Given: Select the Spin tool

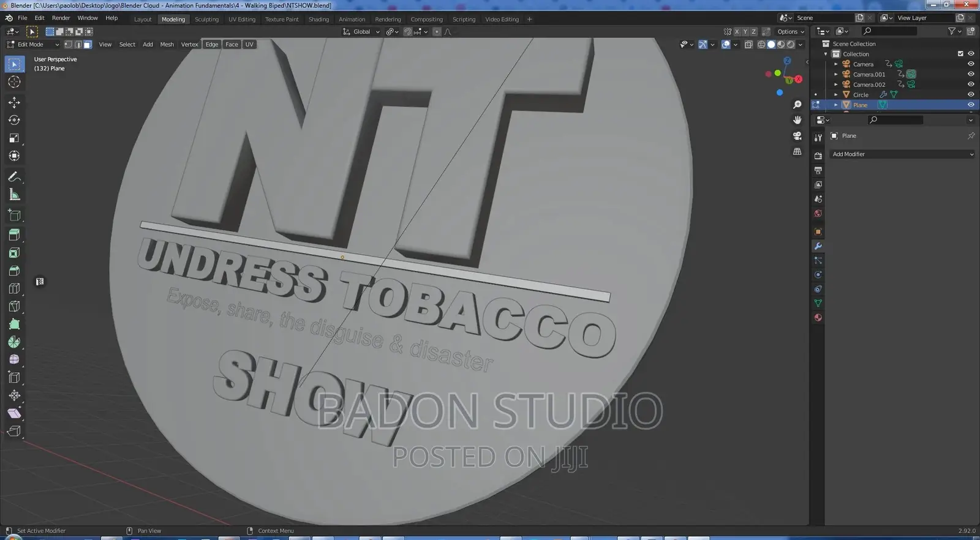Looking at the screenshot, I should [x=14, y=342].
